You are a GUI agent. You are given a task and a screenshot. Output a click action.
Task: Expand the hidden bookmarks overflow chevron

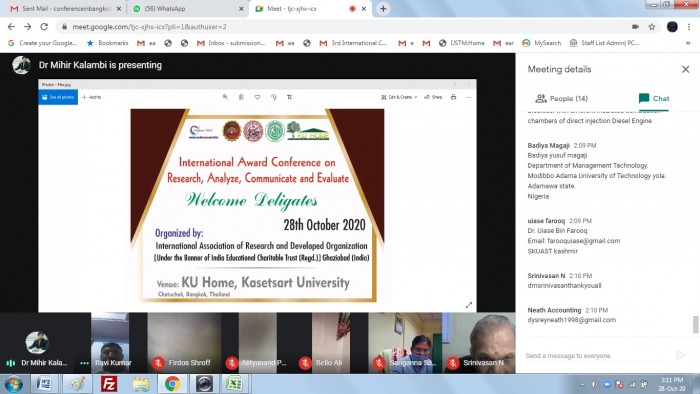688,43
